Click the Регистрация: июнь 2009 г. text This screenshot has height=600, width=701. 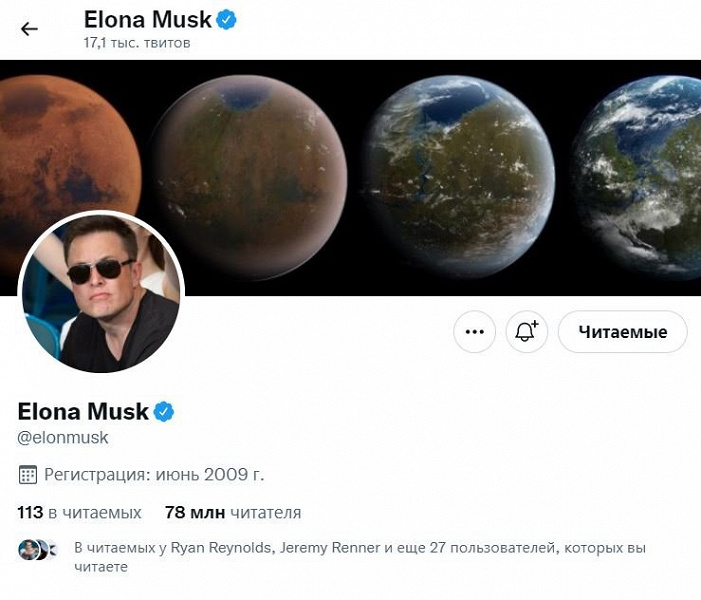[154, 474]
